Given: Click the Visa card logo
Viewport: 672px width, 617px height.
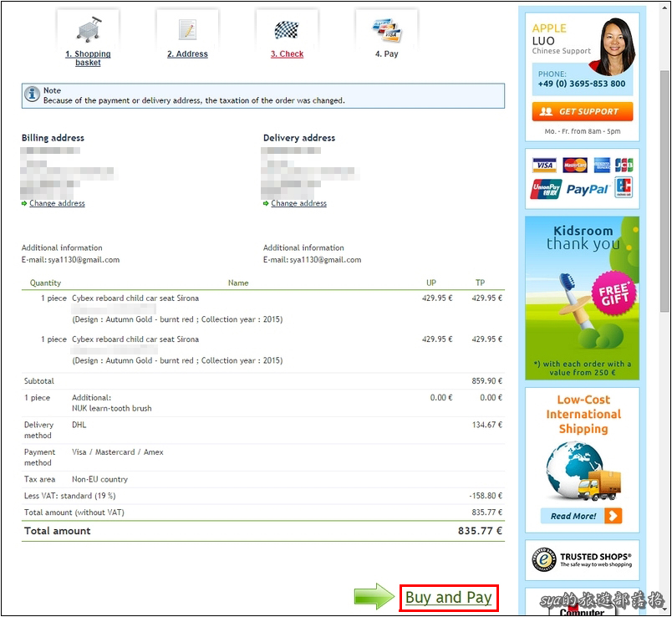Looking at the screenshot, I should coord(544,165).
